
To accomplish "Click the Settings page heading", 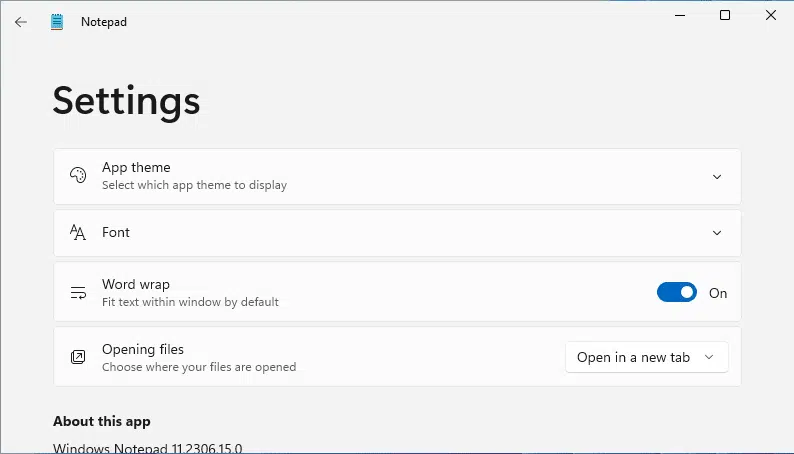I will click(x=127, y=101).
